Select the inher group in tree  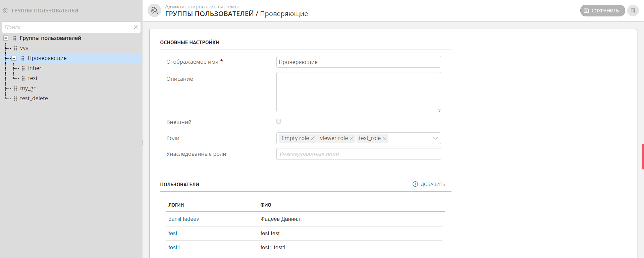point(35,68)
